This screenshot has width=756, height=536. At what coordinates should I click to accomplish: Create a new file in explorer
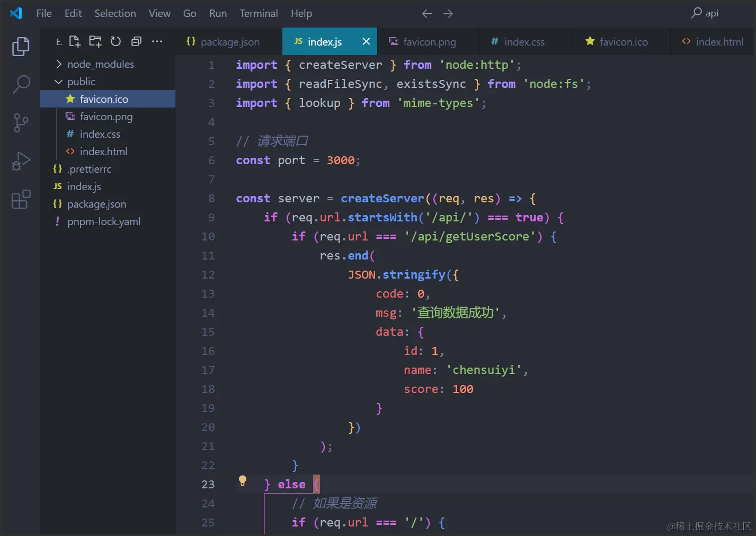75,41
